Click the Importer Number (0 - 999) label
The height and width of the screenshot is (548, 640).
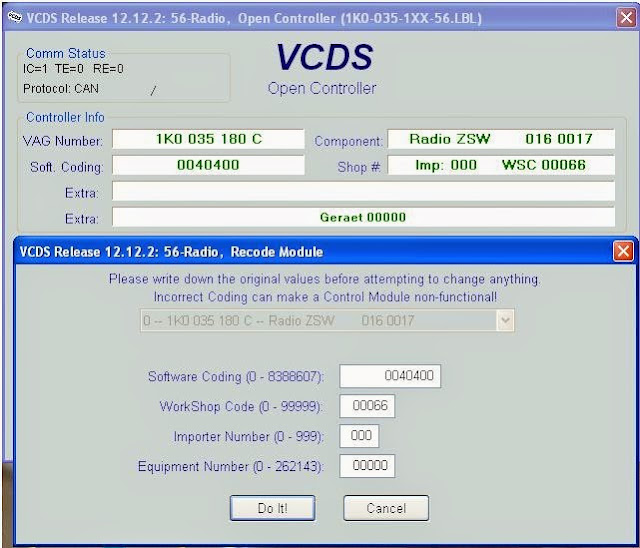pos(249,436)
